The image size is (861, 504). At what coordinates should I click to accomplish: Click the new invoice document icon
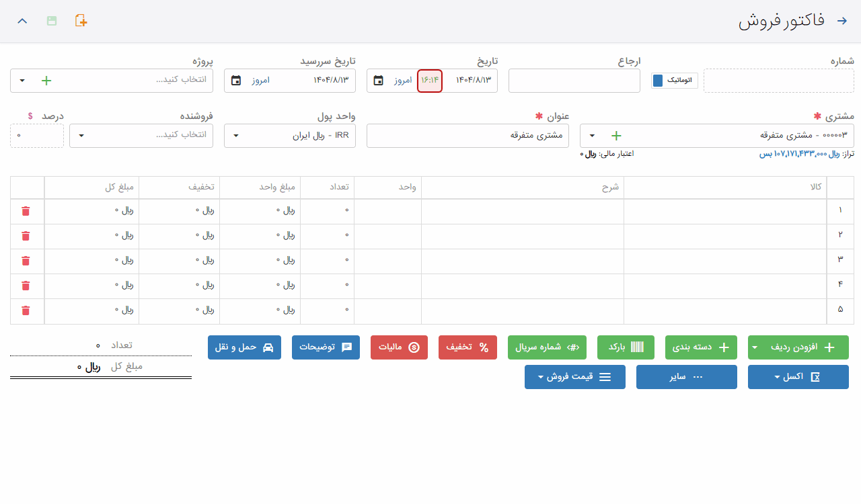(81, 21)
